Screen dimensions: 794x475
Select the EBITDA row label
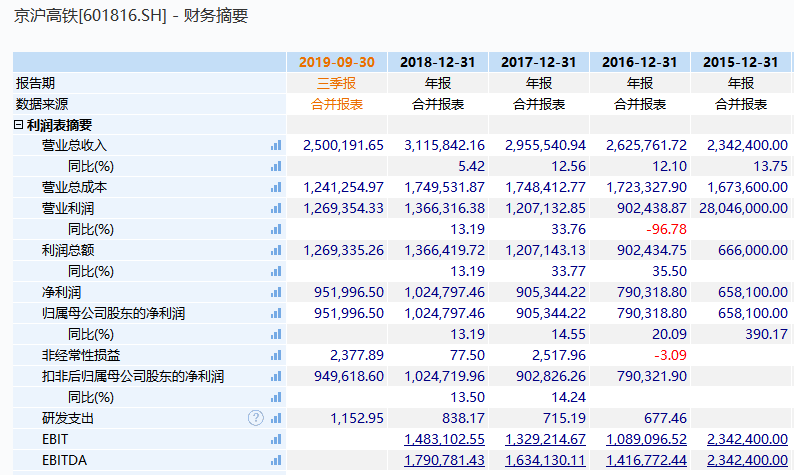tap(64, 461)
